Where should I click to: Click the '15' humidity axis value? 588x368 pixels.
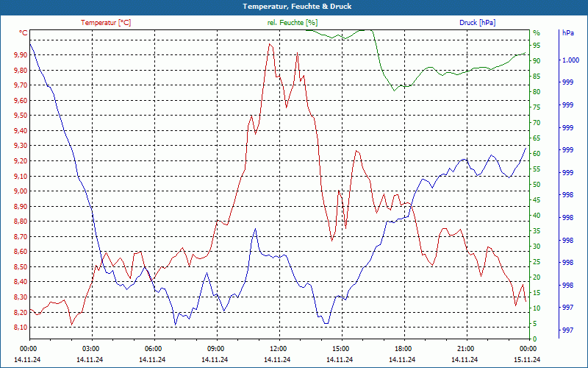click(537, 293)
